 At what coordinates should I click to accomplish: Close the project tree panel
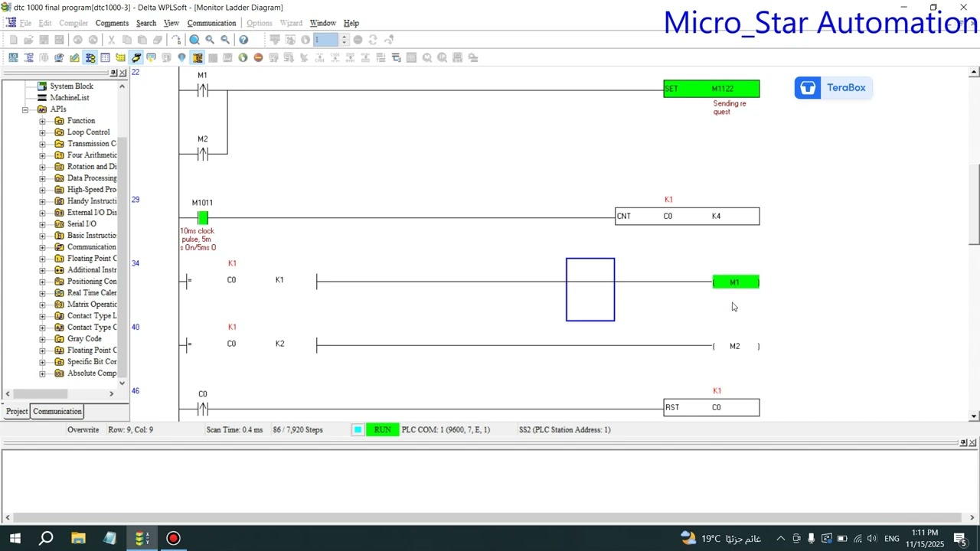coord(122,73)
